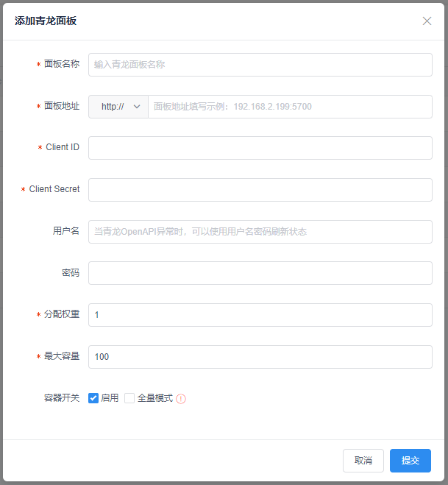448x485 pixels.
Task: Open the http:// protocol dropdown
Action: pos(118,107)
